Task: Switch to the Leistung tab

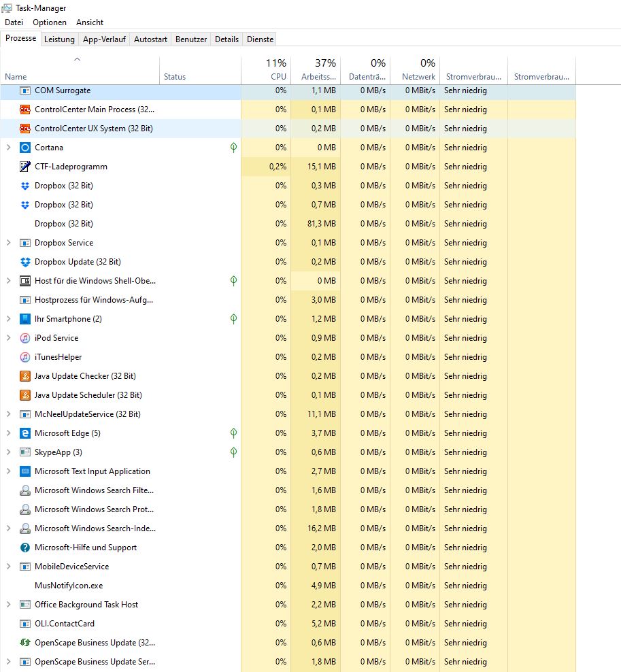Action: click(x=59, y=39)
